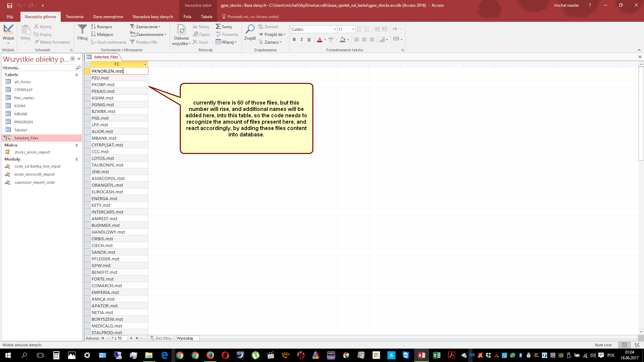The width and height of the screenshot is (644, 362).
Task: Select the msdn_microsoft_import module
Action: click(x=35, y=174)
